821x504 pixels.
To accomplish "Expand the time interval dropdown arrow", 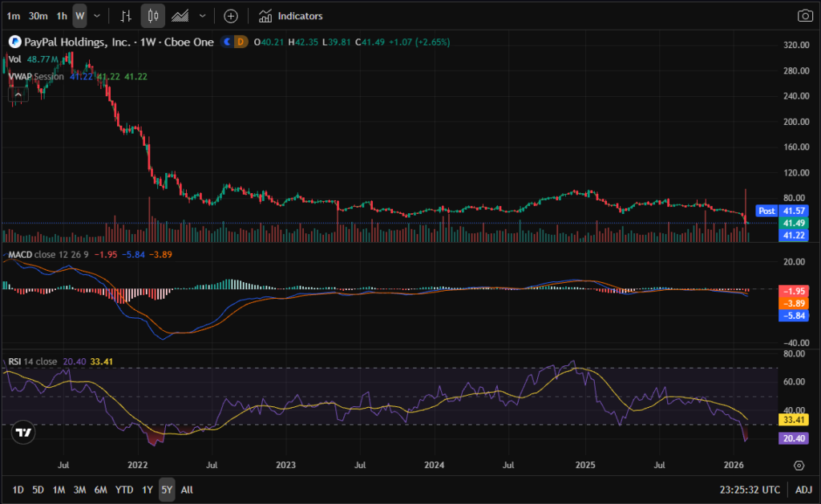I will coord(98,16).
